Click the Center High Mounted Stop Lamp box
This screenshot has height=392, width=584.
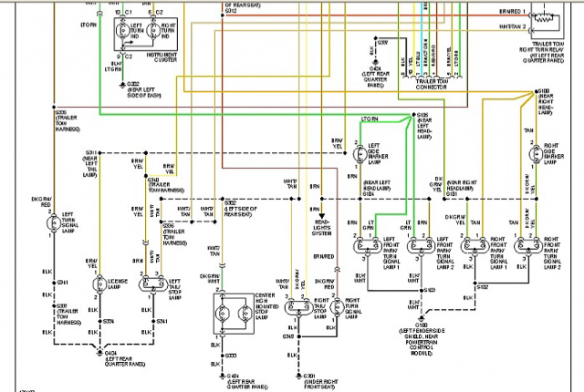[234, 314]
